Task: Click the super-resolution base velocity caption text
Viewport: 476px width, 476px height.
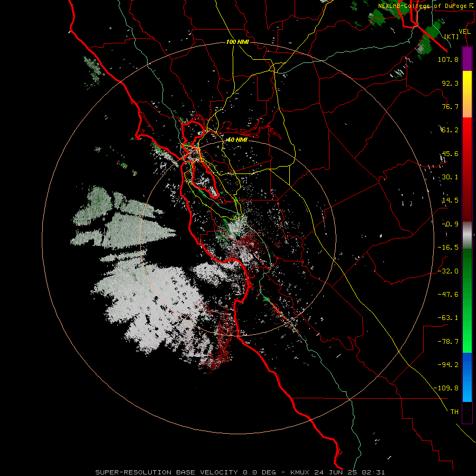Action: pyautogui.click(x=240, y=472)
